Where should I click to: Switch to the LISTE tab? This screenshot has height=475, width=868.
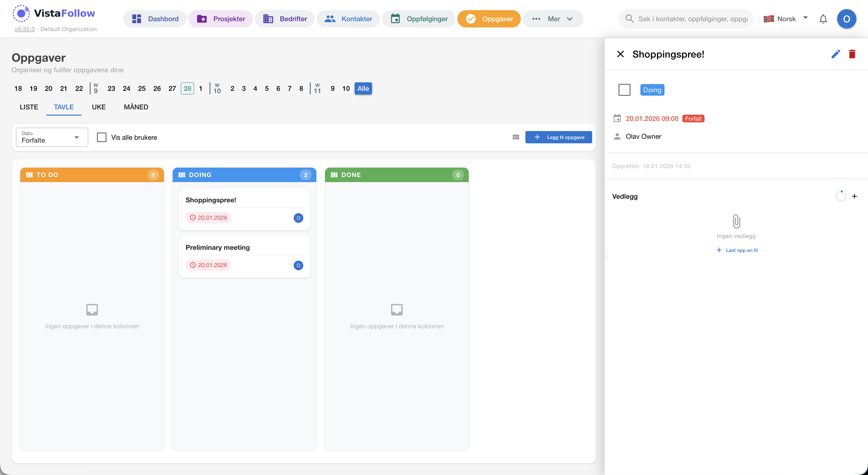(x=29, y=107)
